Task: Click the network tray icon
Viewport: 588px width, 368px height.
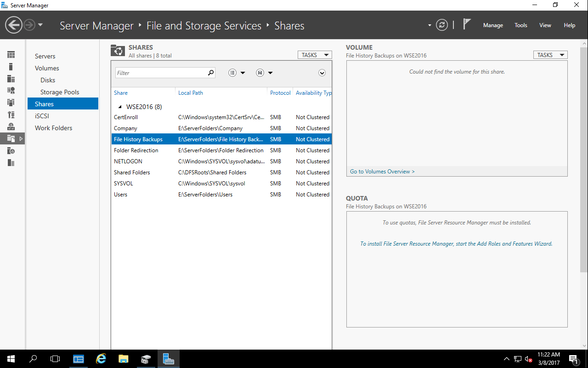Action: pos(518,359)
